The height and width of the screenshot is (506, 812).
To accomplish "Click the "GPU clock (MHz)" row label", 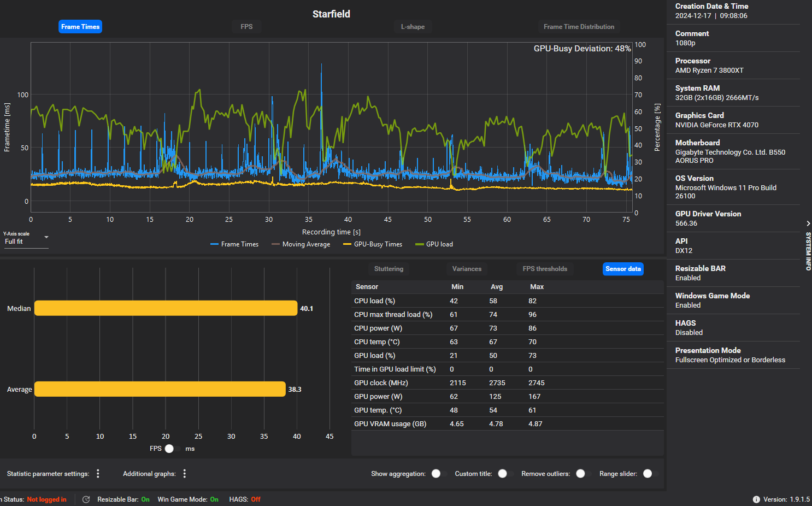I will (x=381, y=383).
